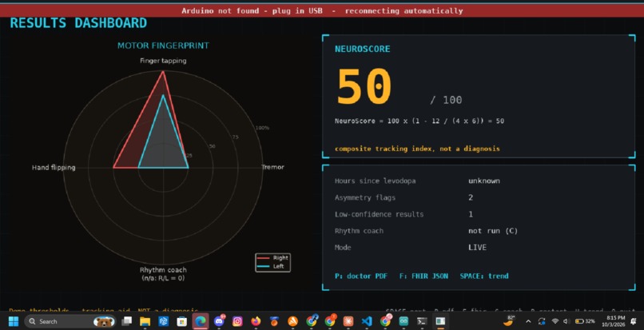Open the orange medal app icon
This screenshot has width=644, height=330.
coord(274,321)
